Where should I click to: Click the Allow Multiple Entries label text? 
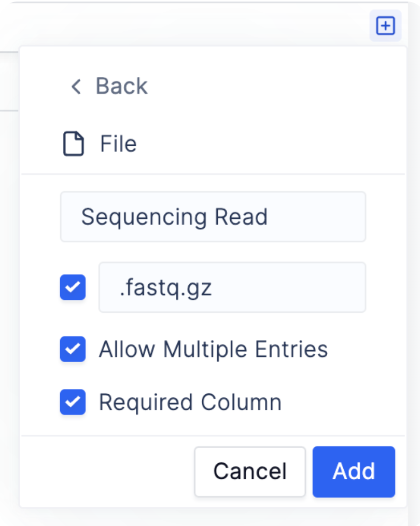pos(213,349)
